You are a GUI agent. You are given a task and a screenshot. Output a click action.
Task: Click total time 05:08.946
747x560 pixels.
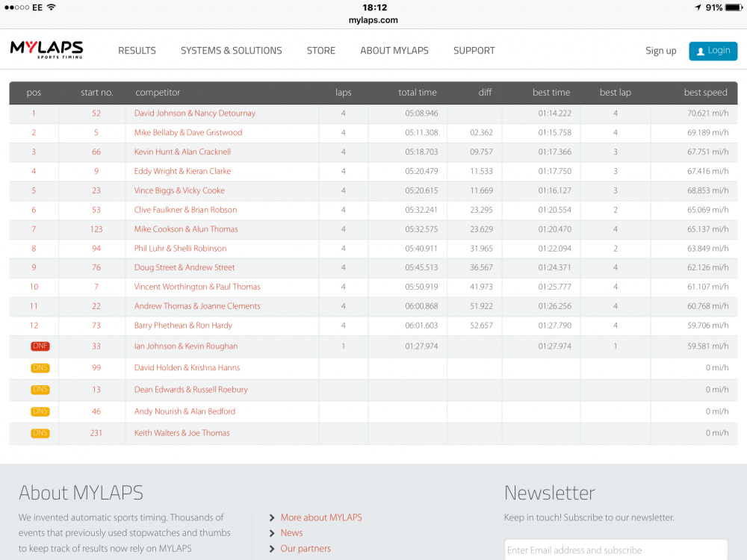coord(421,113)
